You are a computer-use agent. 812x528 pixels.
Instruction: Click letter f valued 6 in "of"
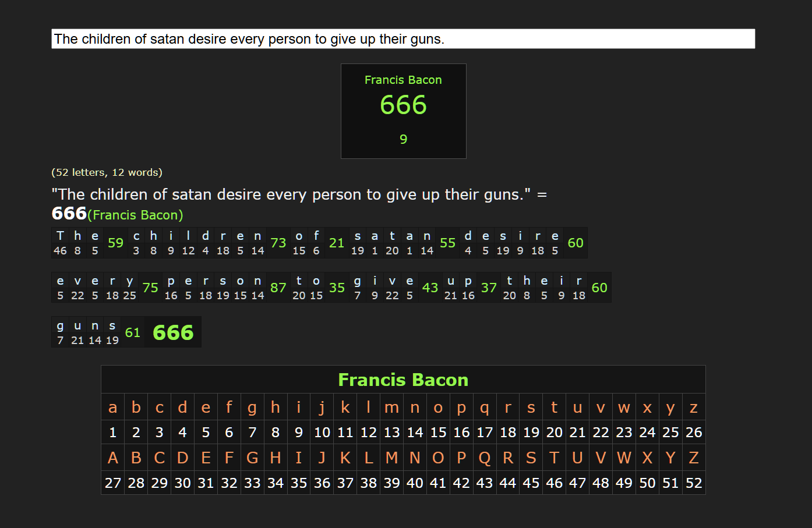pos(316,243)
